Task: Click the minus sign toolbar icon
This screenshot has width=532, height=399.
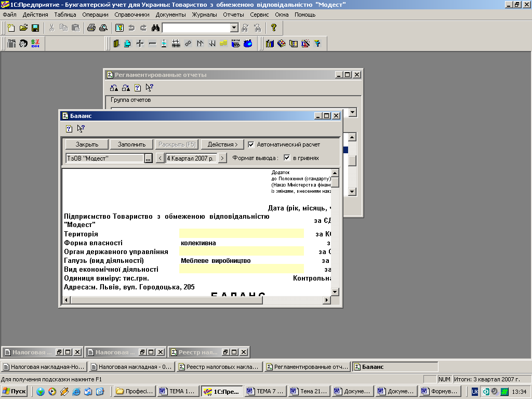Action: [152, 44]
